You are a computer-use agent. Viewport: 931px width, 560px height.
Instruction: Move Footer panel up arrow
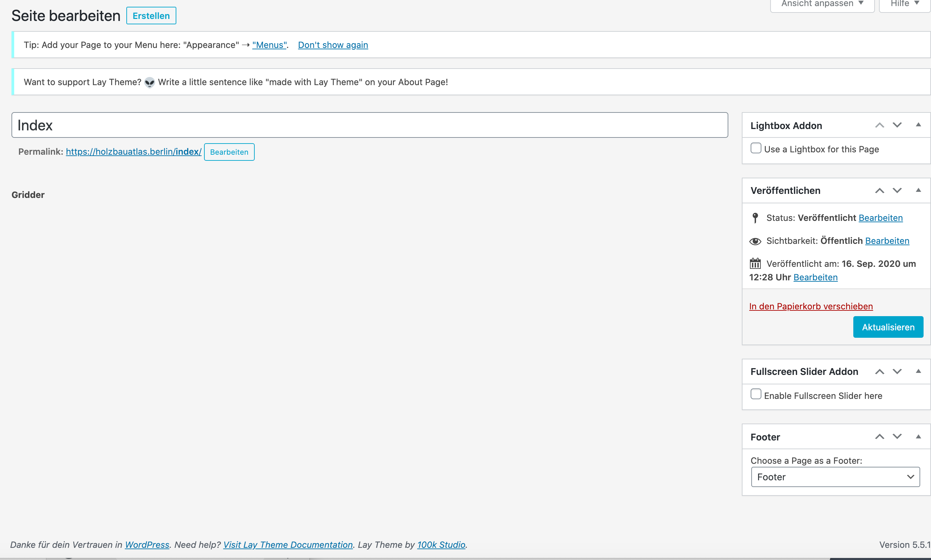click(x=880, y=437)
